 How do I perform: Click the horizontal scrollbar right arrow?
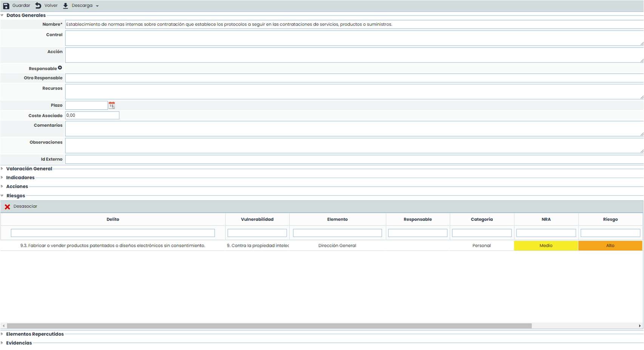tap(639, 326)
